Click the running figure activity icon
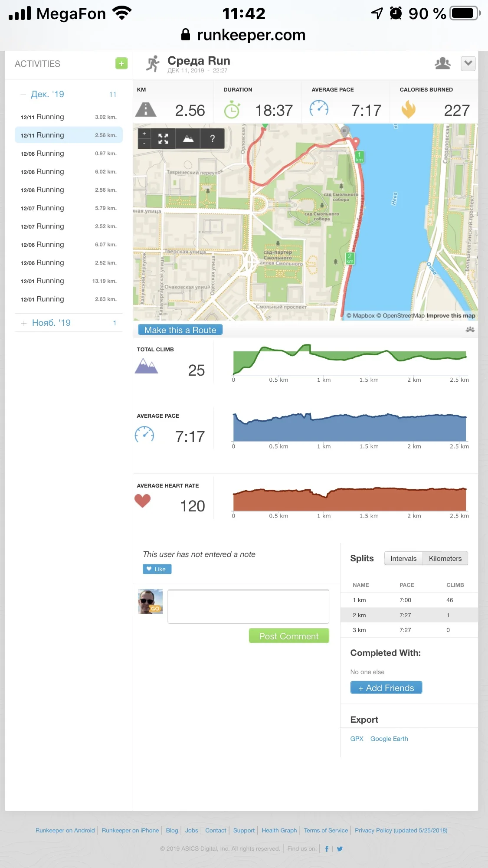Image resolution: width=488 pixels, height=868 pixels. click(x=152, y=64)
